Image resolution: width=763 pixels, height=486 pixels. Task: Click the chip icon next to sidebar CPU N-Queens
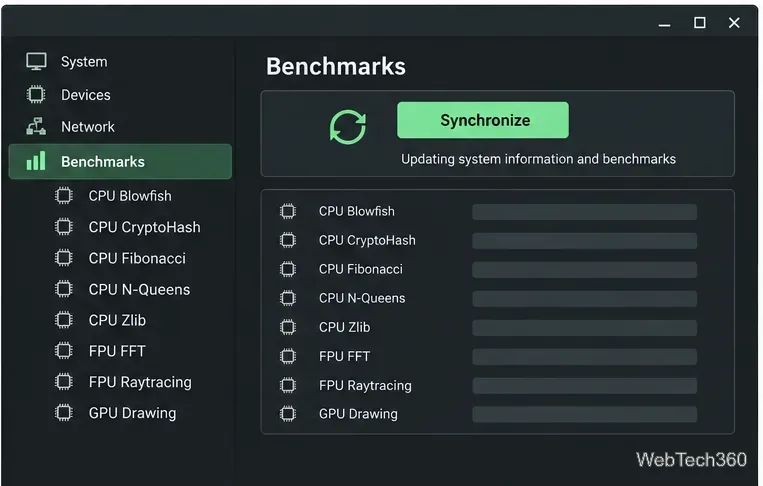click(64, 289)
